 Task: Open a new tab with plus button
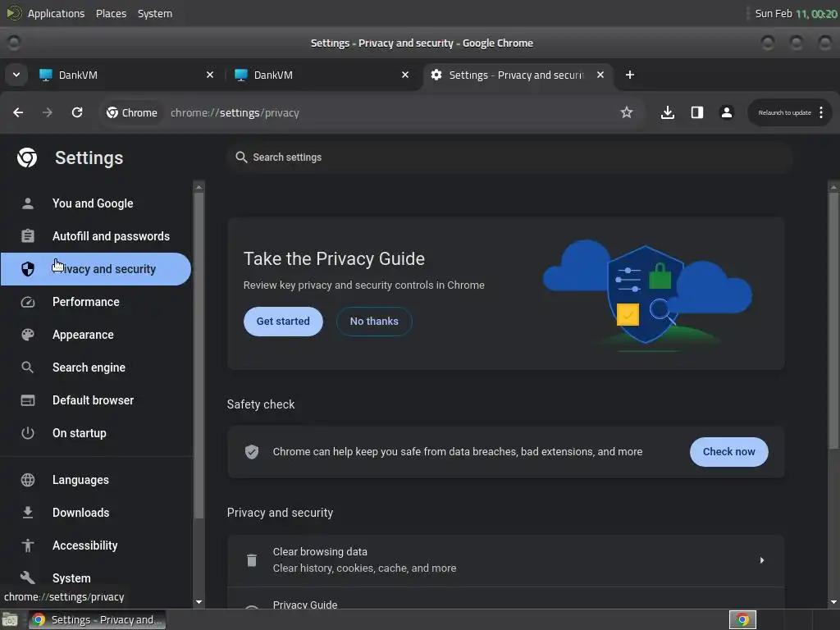point(630,75)
